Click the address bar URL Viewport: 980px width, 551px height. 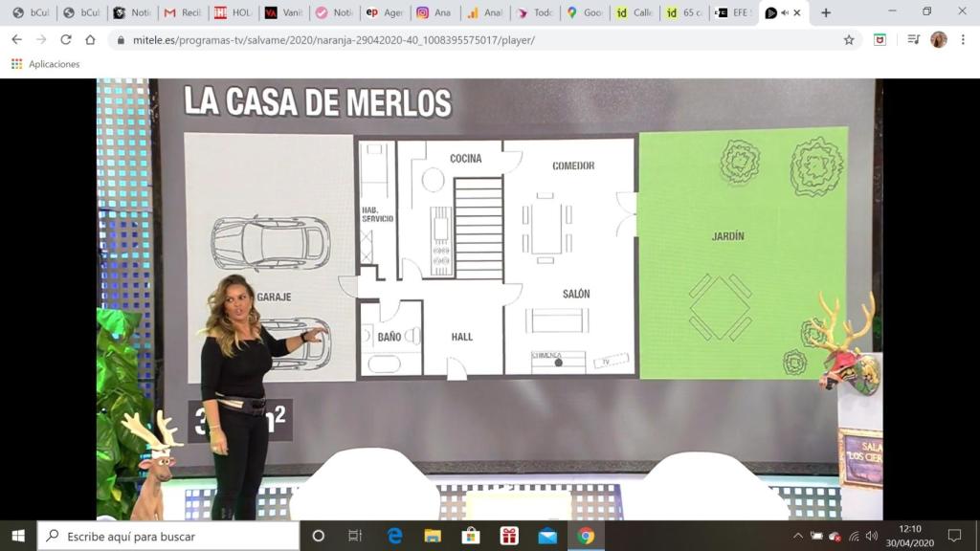click(x=334, y=40)
